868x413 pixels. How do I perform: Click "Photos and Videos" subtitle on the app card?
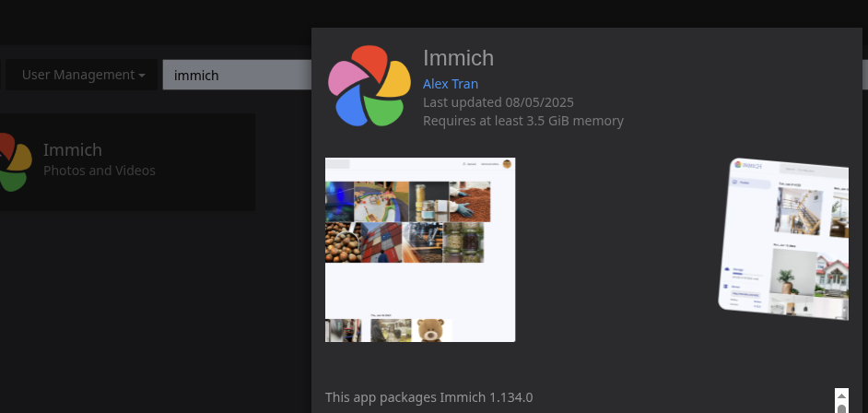point(100,171)
